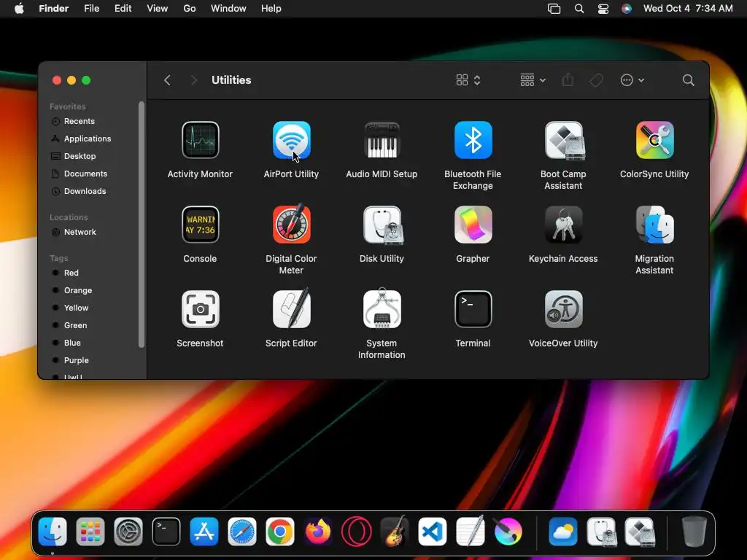This screenshot has height=560, width=747.
Task: Open the Trash in the Dock
Action: pyautogui.click(x=694, y=532)
